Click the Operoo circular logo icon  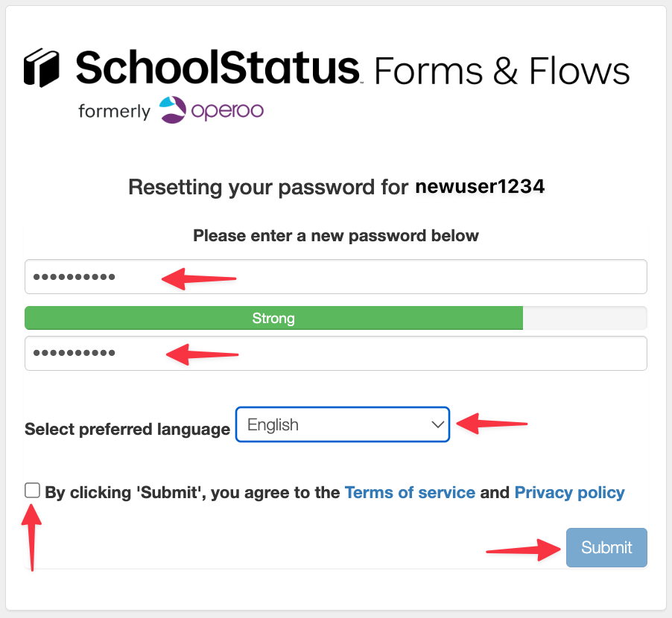[172, 109]
